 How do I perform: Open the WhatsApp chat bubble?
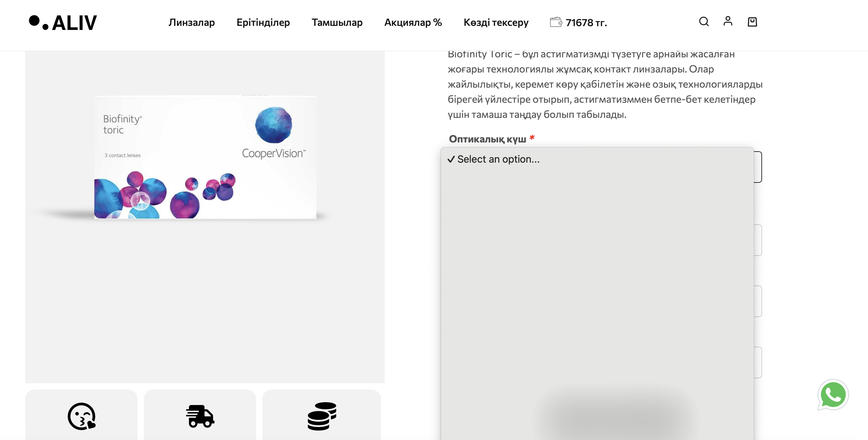coord(833,395)
